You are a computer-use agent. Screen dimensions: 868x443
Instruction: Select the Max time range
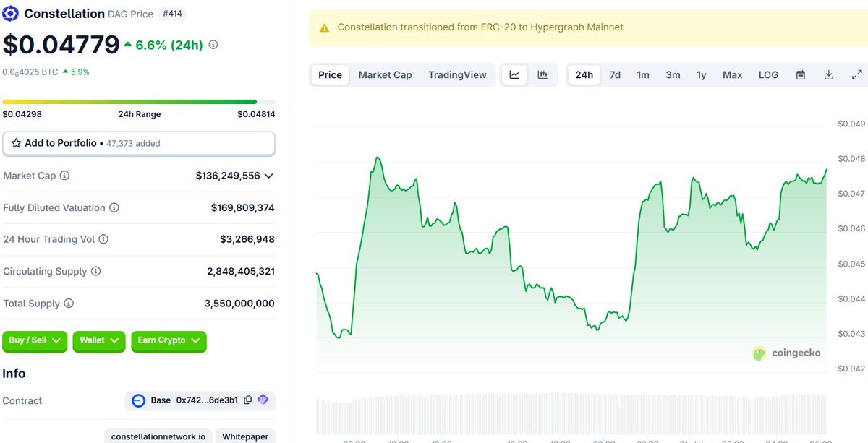tap(732, 74)
